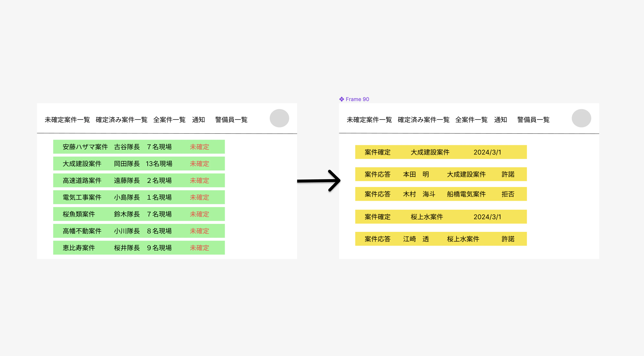Open 案件確定 notification for 大成建設案件
This screenshot has height=356, width=644.
click(441, 152)
